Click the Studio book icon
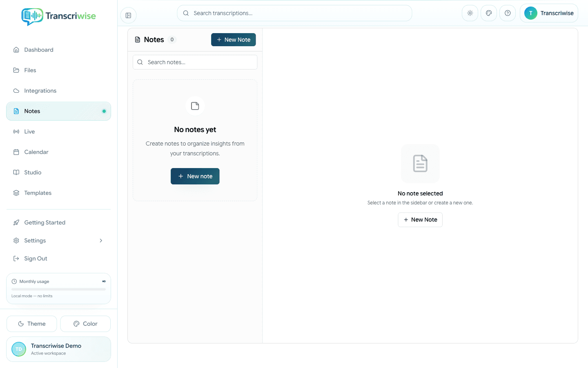This screenshot has width=588, height=368. [16, 173]
